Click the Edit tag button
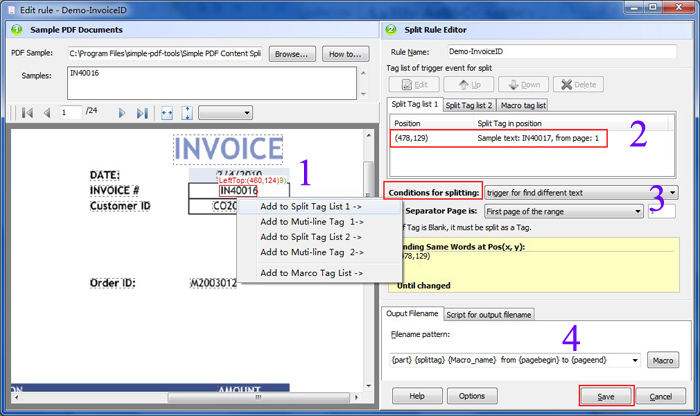Viewport: 700px width, 416px height. click(x=414, y=84)
